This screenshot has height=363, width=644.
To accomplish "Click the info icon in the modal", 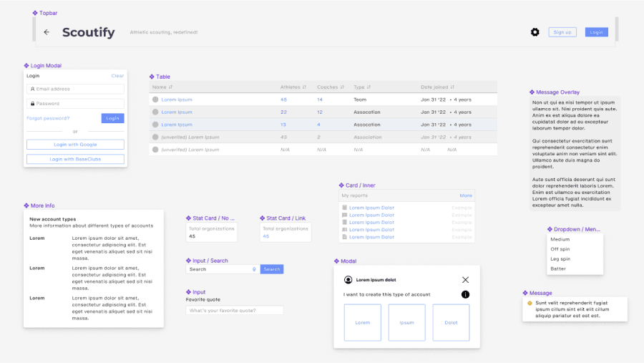I will point(465,294).
